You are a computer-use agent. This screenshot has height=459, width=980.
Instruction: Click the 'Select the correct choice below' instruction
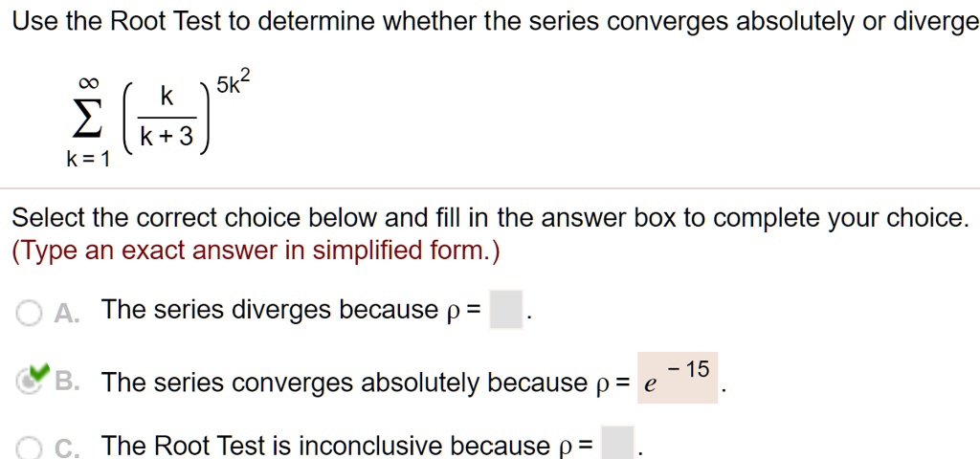pyautogui.click(x=489, y=219)
